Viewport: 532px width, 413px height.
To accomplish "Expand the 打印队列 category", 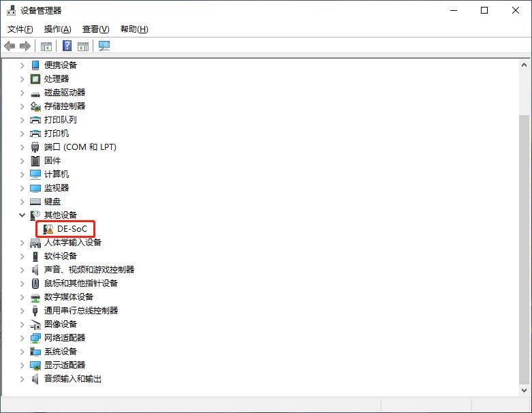I will (22, 120).
